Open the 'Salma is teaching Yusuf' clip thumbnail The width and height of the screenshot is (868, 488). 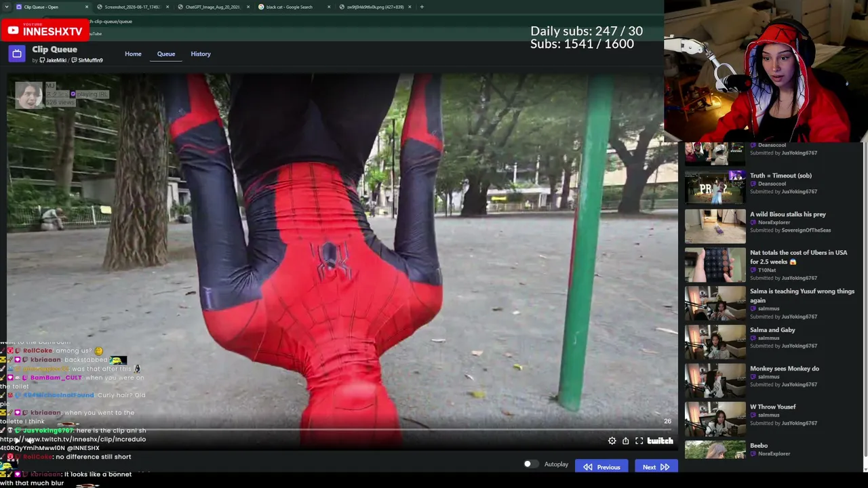[x=715, y=303]
